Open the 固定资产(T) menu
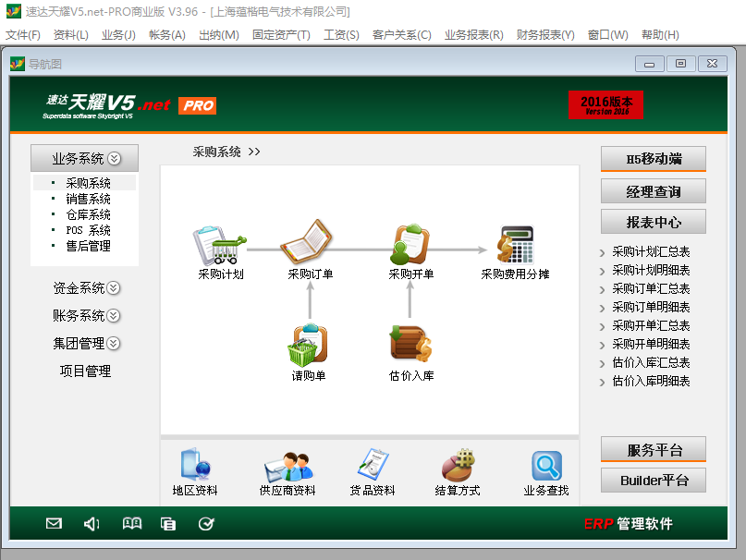Image resolution: width=746 pixels, height=560 pixels. [x=281, y=35]
